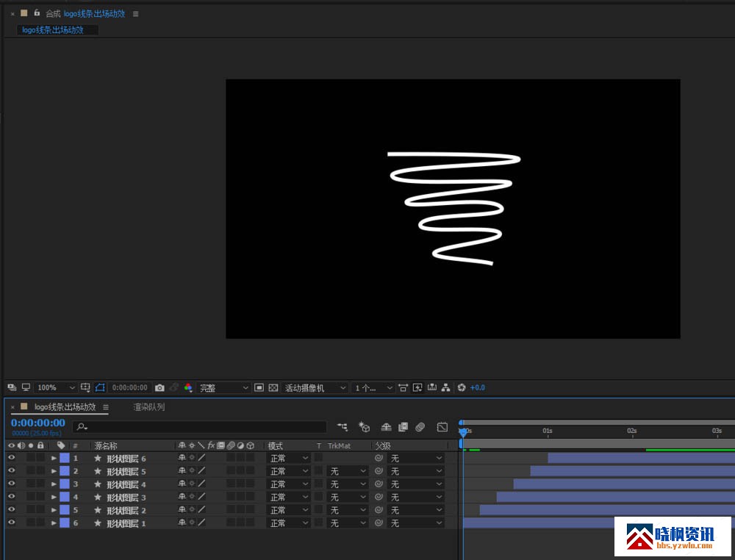The width and height of the screenshot is (735, 560).
Task: Click lock icon beside composition tab
Action: tap(37, 12)
